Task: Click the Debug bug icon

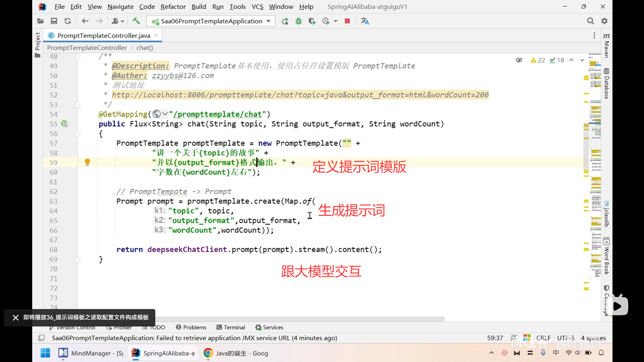Action: pyautogui.click(x=298, y=21)
